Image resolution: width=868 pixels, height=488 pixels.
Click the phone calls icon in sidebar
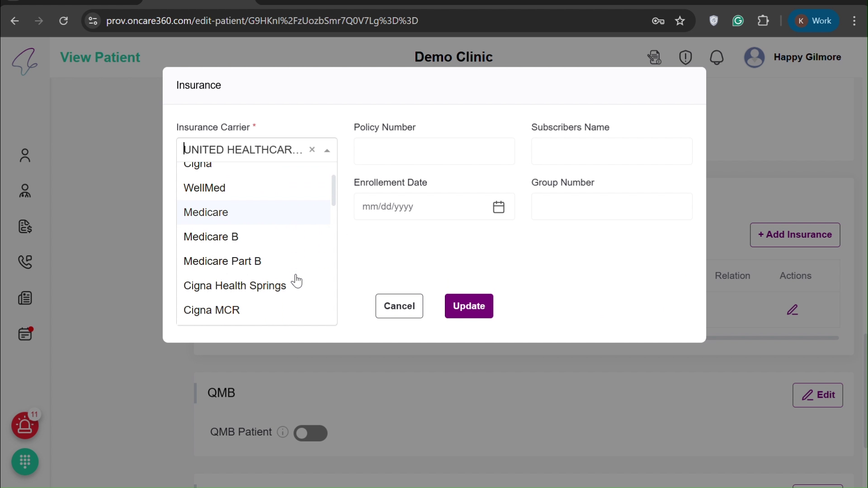pyautogui.click(x=25, y=262)
